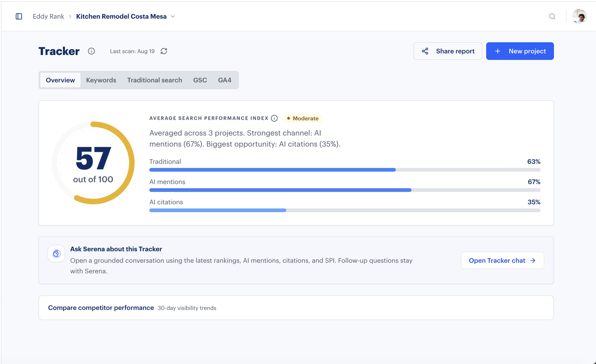Open the user profile avatar
596x364 pixels.
click(579, 16)
